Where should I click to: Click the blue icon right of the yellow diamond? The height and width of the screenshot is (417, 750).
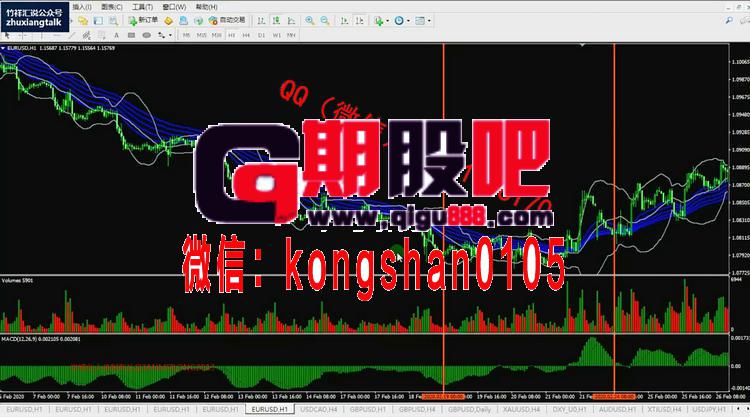pyautogui.click(x=183, y=21)
